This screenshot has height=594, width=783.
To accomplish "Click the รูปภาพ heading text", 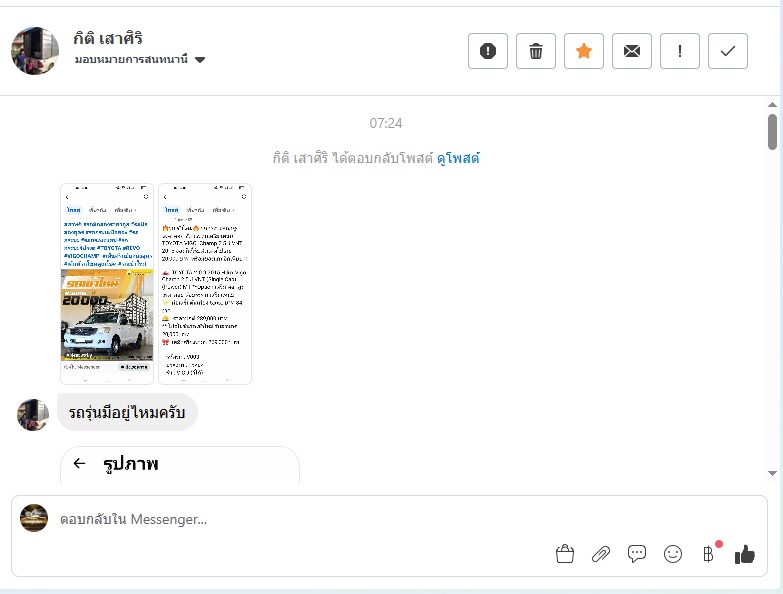I will (x=131, y=464).
